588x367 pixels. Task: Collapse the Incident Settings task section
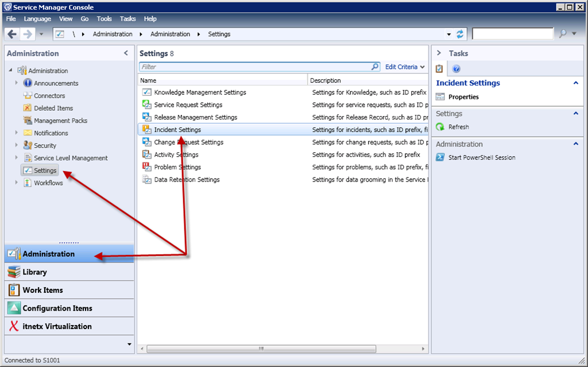[576, 83]
